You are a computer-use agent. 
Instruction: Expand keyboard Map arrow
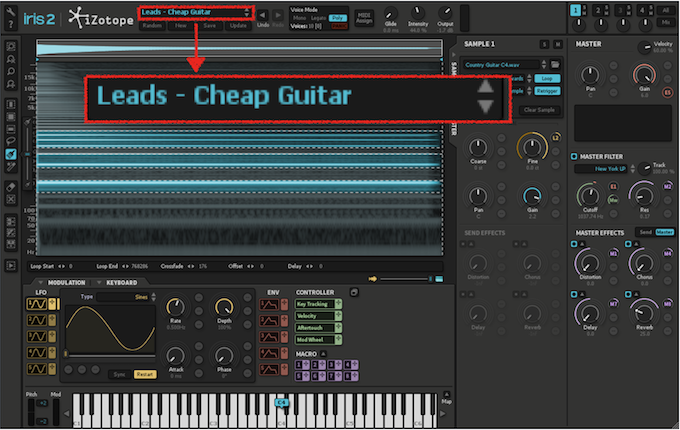(446, 394)
